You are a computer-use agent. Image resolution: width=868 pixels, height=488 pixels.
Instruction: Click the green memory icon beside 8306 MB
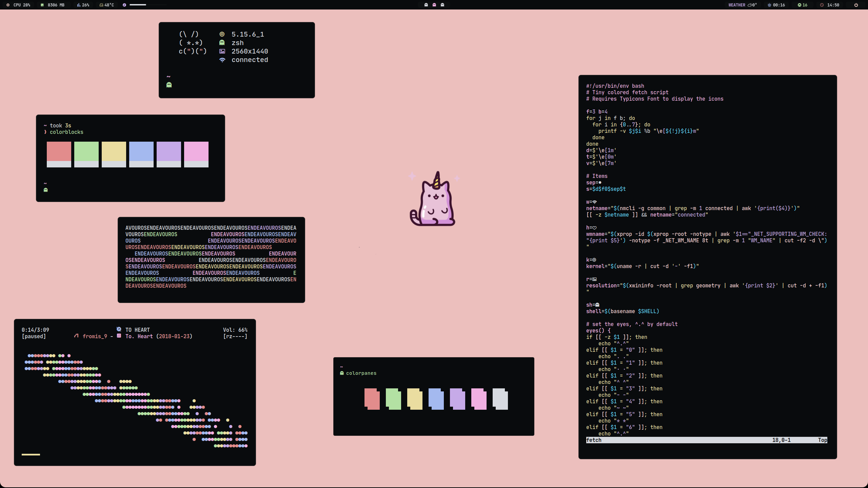click(42, 5)
